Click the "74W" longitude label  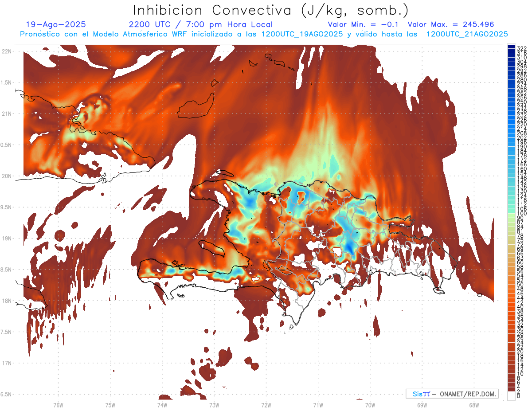pyautogui.click(x=162, y=405)
